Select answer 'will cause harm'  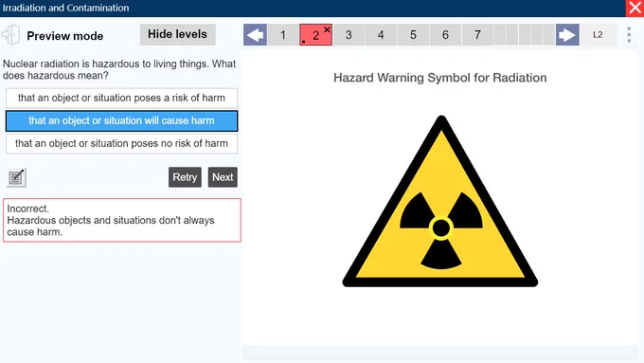[x=121, y=121]
